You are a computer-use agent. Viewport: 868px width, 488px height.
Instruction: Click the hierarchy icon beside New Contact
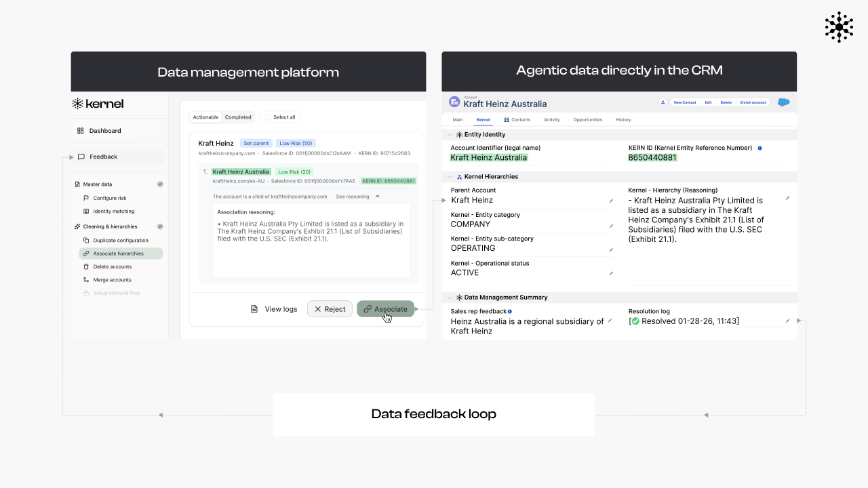[663, 102]
